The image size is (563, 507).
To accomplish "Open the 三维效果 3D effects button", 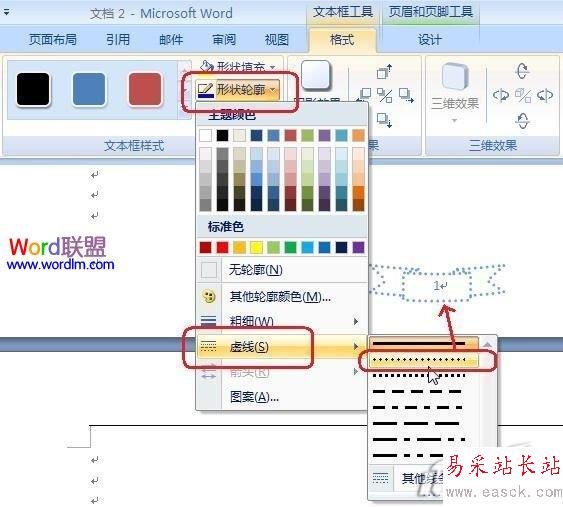I will (455, 92).
